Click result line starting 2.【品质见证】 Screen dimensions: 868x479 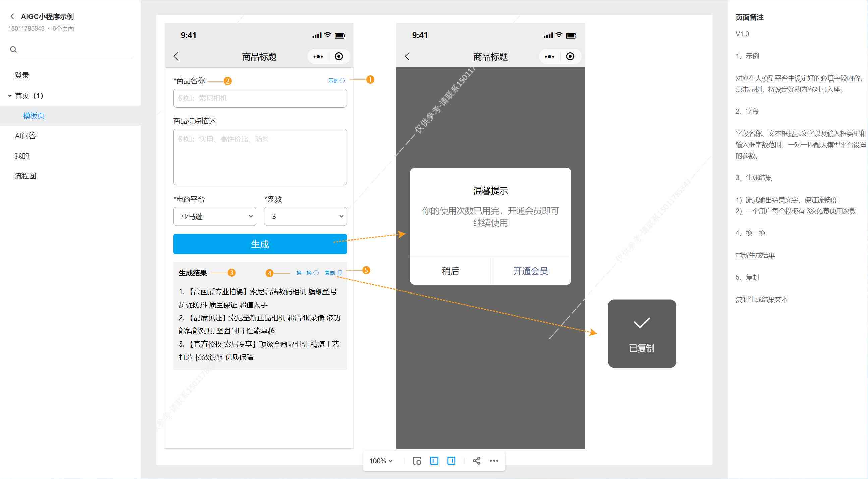(x=259, y=324)
